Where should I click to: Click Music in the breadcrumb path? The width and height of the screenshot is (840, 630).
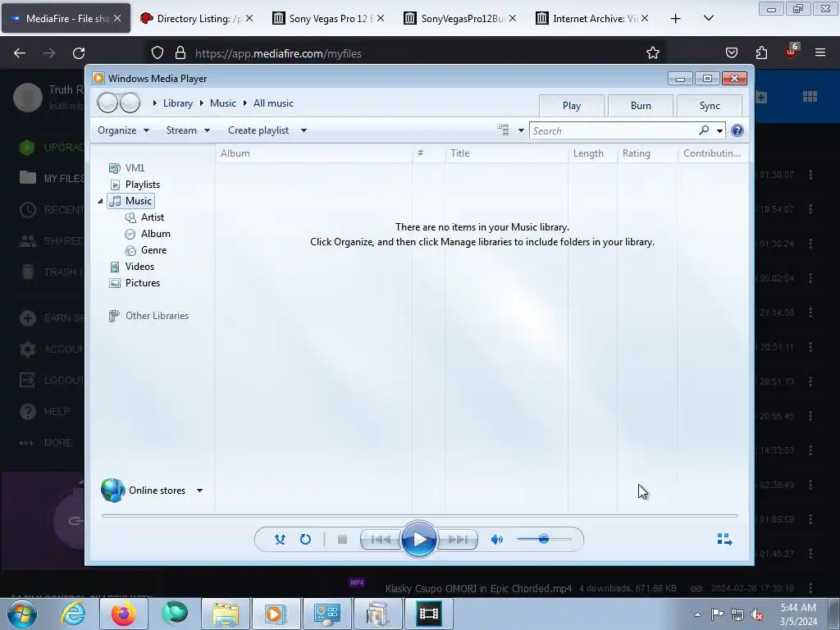coord(223,103)
